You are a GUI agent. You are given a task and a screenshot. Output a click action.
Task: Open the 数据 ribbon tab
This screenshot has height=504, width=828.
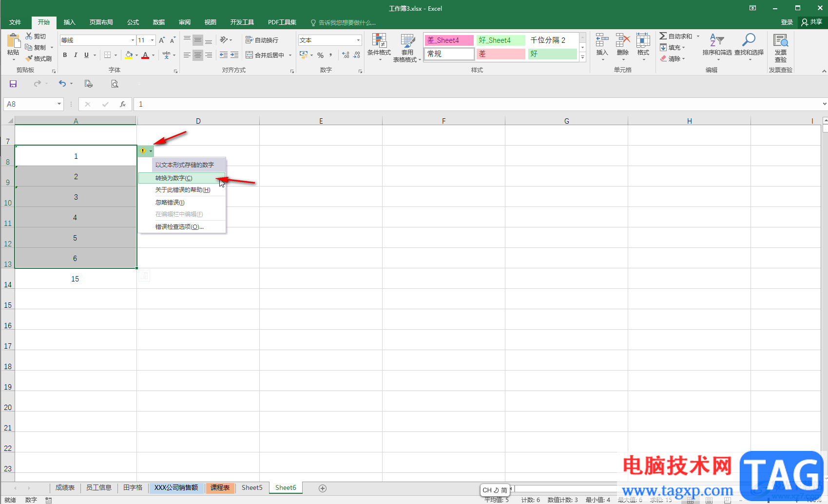point(159,22)
